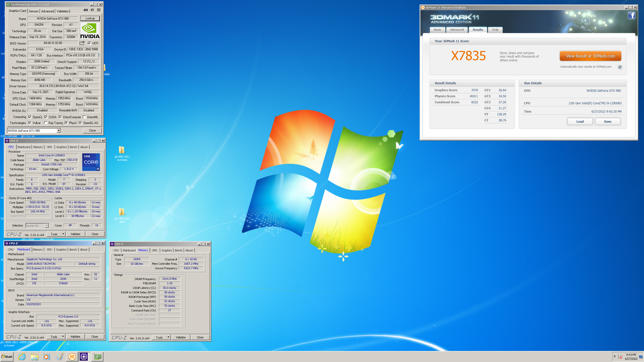Click Close in the CPU-Z Mainboard window
The image size is (644, 362).
95,337
